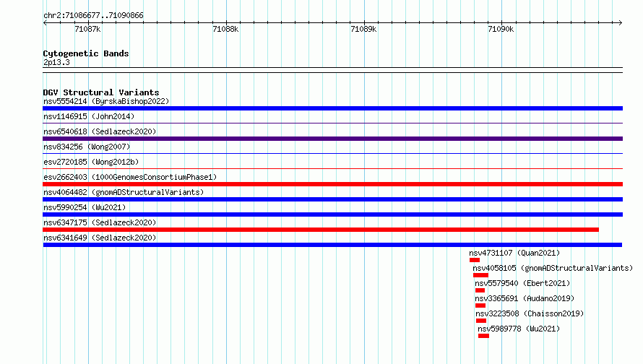Open nsv6341649 (Sedlazeck2020) variant label
Viewport: 643px width, 364px height.
(100, 238)
